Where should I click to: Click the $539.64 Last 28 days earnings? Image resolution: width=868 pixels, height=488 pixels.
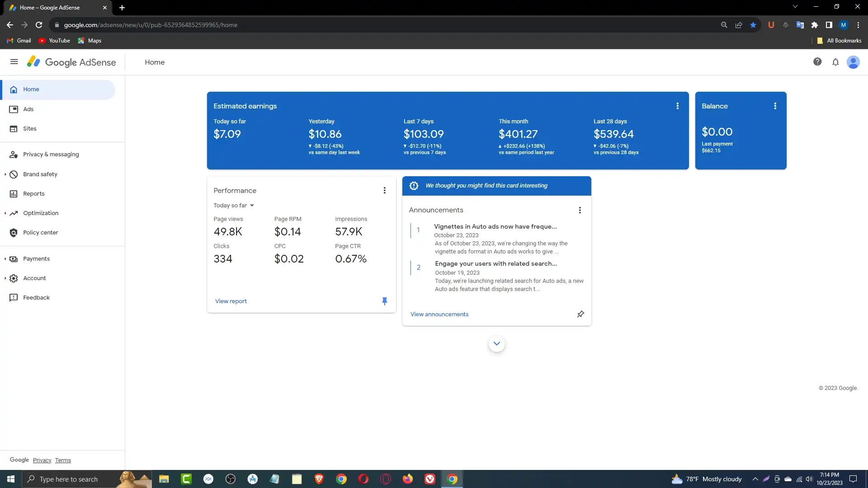(613, 134)
